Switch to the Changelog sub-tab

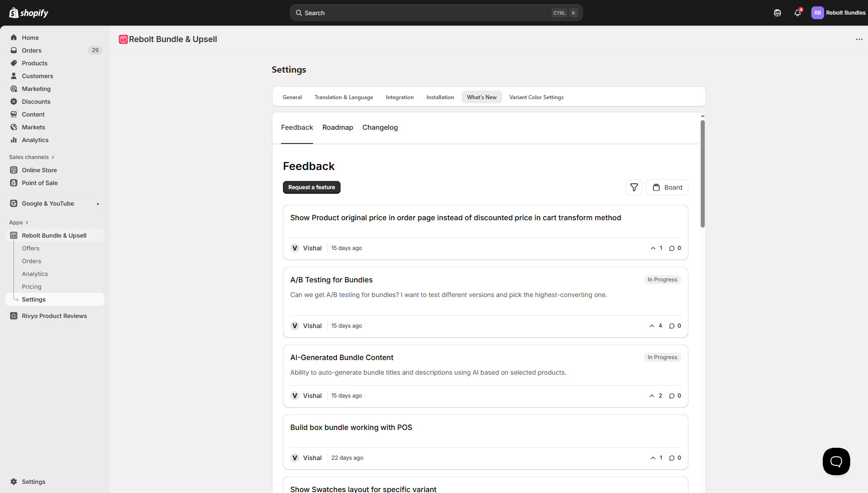pos(380,127)
